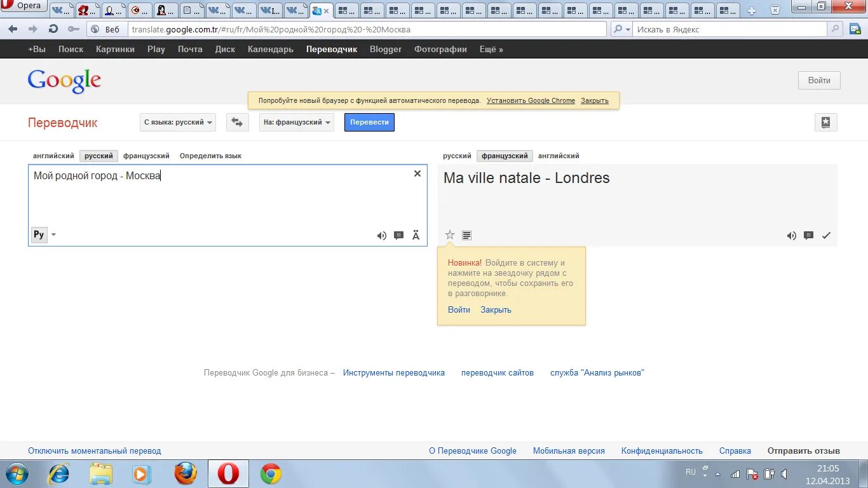The image size is (868, 488).
Task: Open Календарь in Google top bar
Action: click(271, 49)
